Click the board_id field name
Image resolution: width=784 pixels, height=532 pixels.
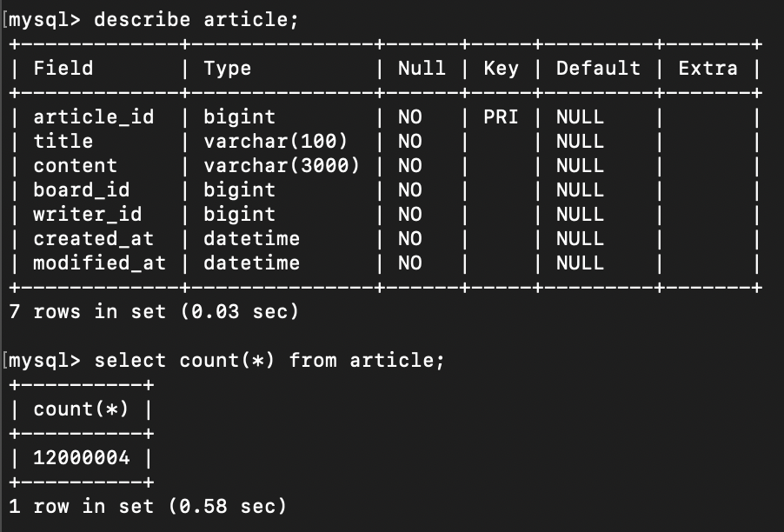coord(82,190)
